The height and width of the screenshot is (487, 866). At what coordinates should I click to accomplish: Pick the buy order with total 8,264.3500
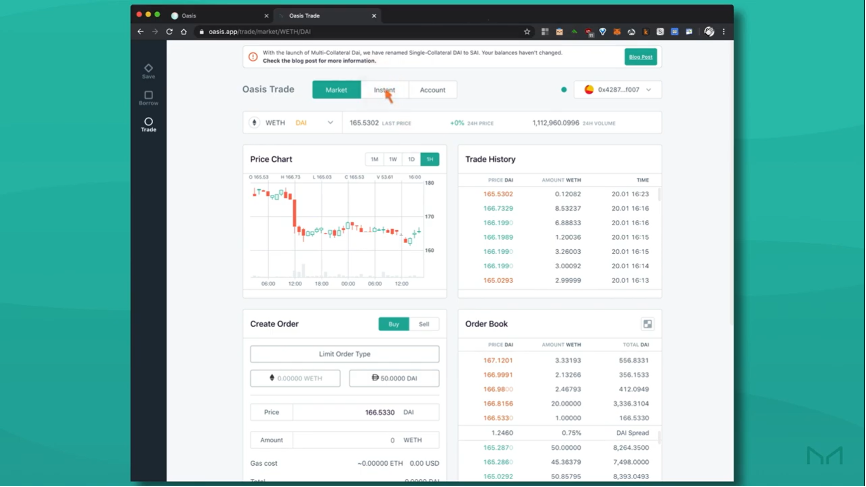(x=558, y=448)
